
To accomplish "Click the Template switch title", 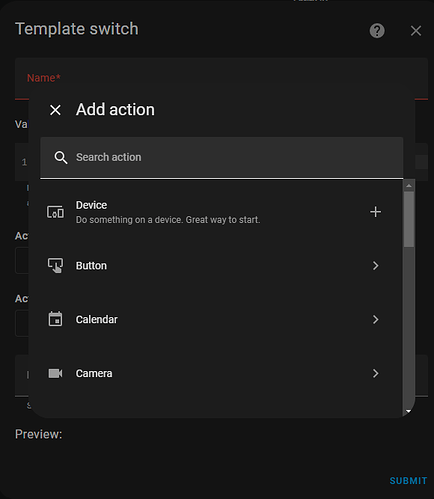I will pos(77,29).
